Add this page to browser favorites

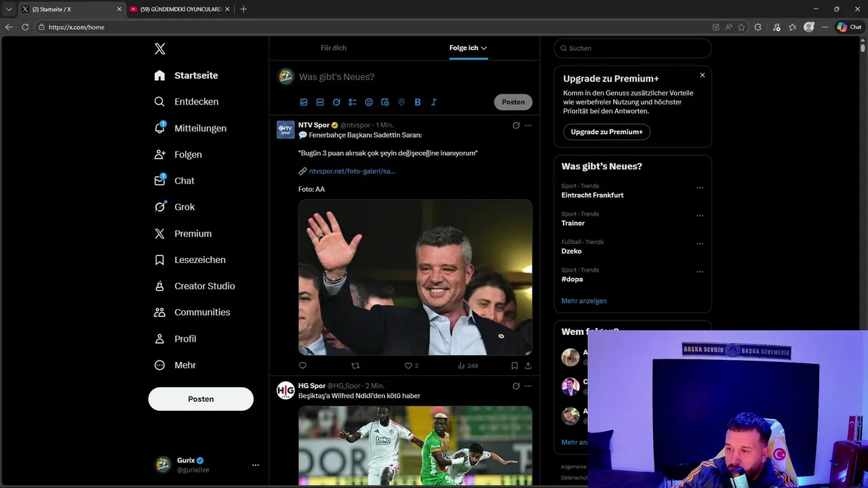(742, 27)
